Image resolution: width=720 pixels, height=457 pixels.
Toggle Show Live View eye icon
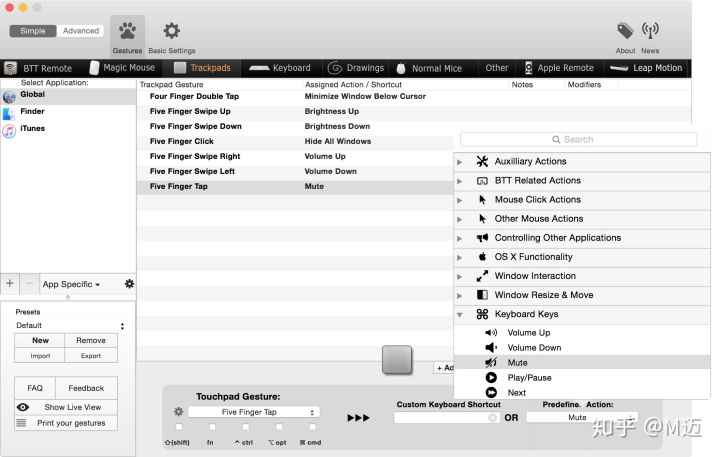click(x=22, y=407)
